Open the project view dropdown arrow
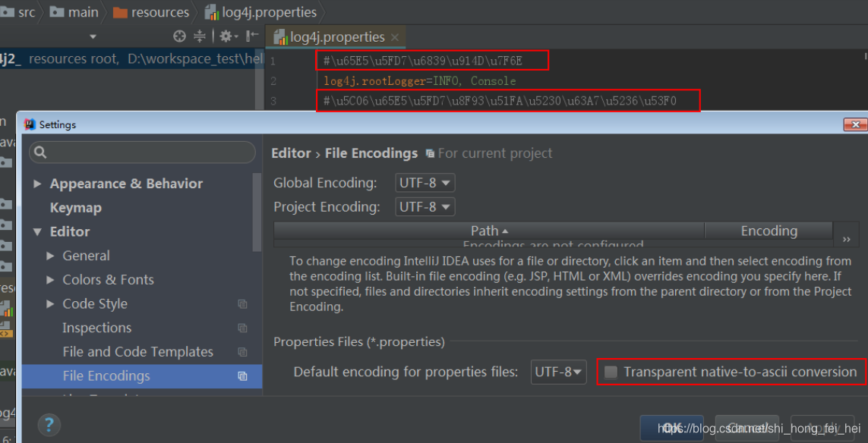Image resolution: width=868 pixels, height=443 pixels. coord(93,37)
